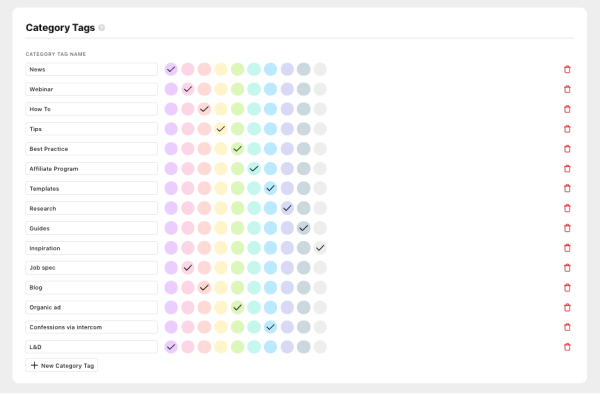Edit the Inspiration tag name field
The width and height of the screenshot is (600, 394).
click(x=91, y=248)
